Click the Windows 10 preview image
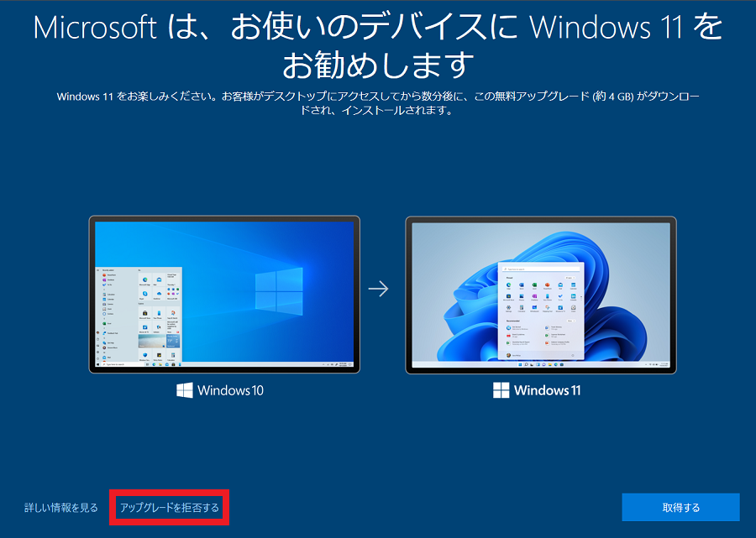Screen dimensions: 756x538 (x=224, y=295)
